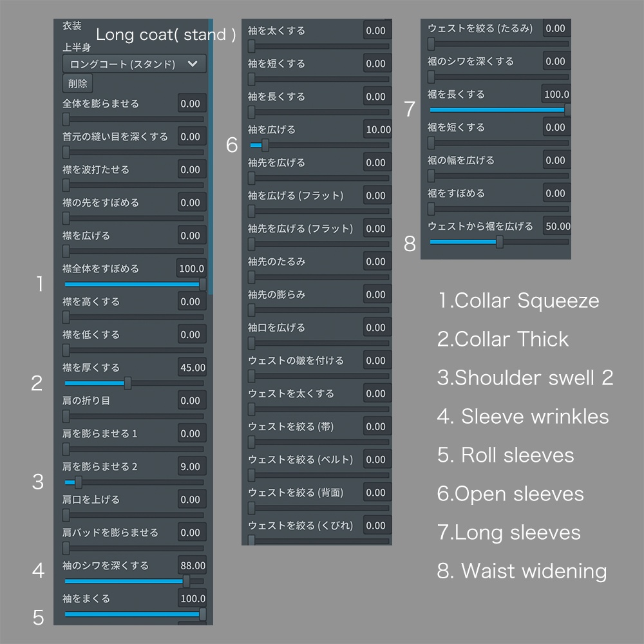Screen dimensions: 644x644
Task: Click the 裾を短くする slider handle
Action: (x=431, y=143)
